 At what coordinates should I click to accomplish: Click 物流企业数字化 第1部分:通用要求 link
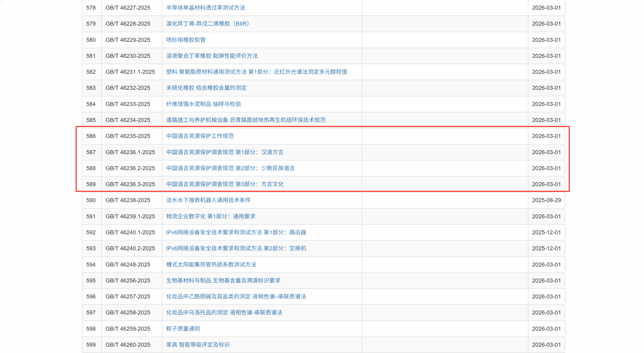coord(210,216)
